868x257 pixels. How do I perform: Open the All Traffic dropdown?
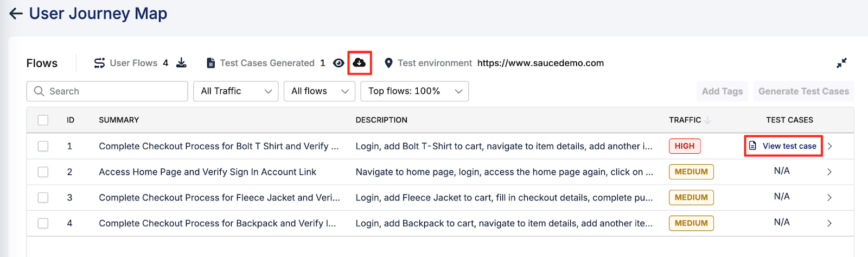tap(235, 91)
